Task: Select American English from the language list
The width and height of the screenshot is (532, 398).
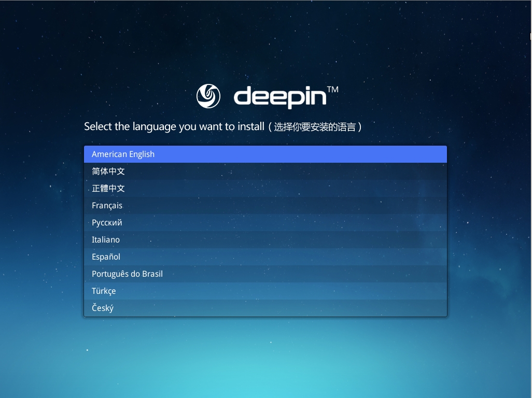Action: [265, 154]
